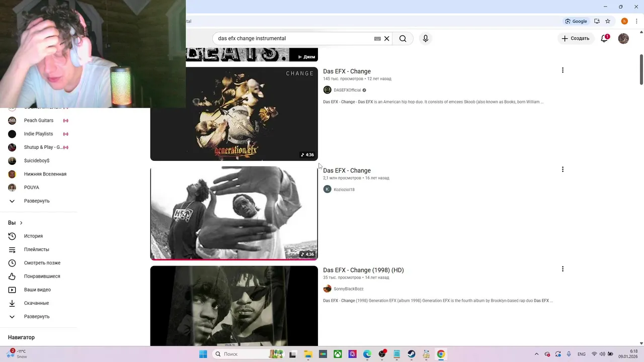Open the SonnyBlackBozz channel link
The height and width of the screenshot is (362, 644).
(348, 289)
